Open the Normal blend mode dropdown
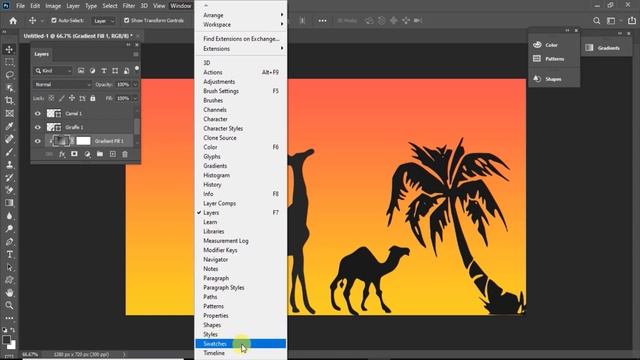The height and width of the screenshot is (360, 640). 62,84
